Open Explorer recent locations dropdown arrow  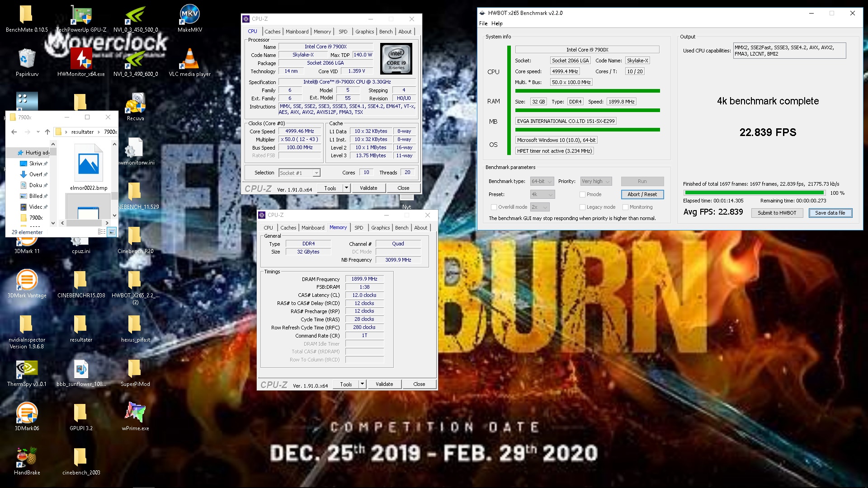[38, 132]
